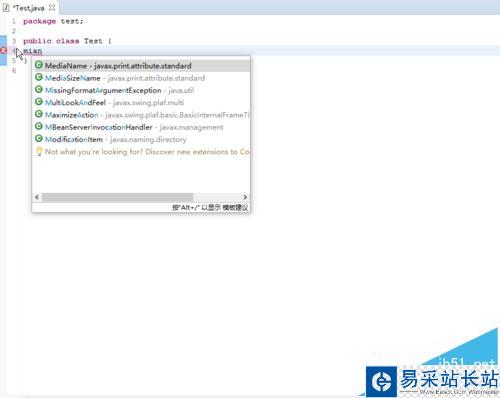Close the Test.java editor tab
This screenshot has height=398, width=500.
pyautogui.click(x=52, y=8)
